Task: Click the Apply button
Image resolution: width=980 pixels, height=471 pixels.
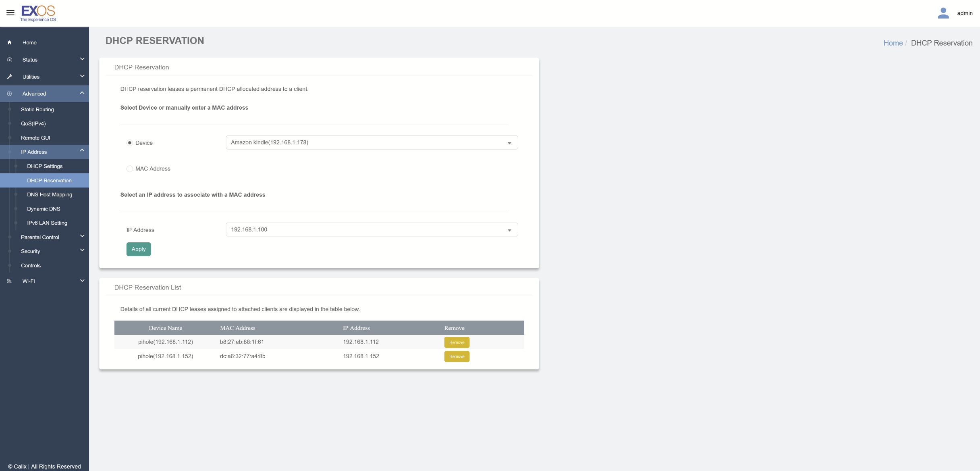Action: (x=139, y=249)
